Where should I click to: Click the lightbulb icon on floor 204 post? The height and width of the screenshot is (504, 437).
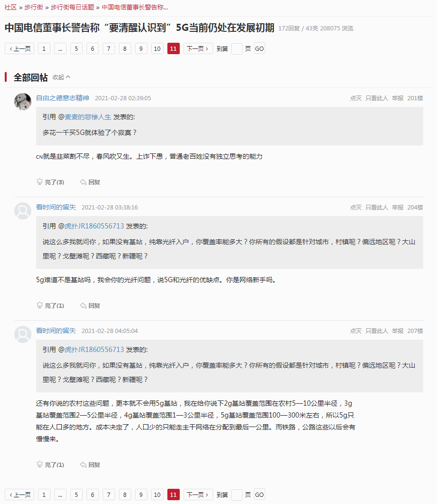click(x=39, y=305)
